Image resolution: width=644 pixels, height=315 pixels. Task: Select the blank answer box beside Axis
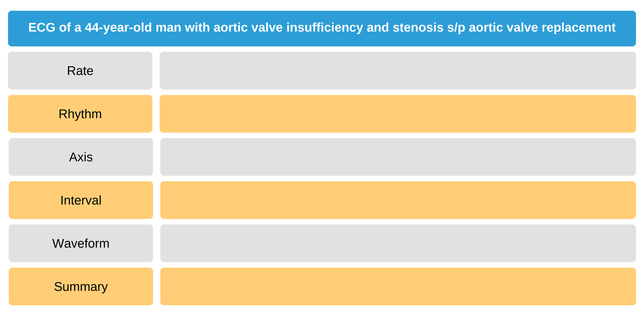tap(398, 157)
